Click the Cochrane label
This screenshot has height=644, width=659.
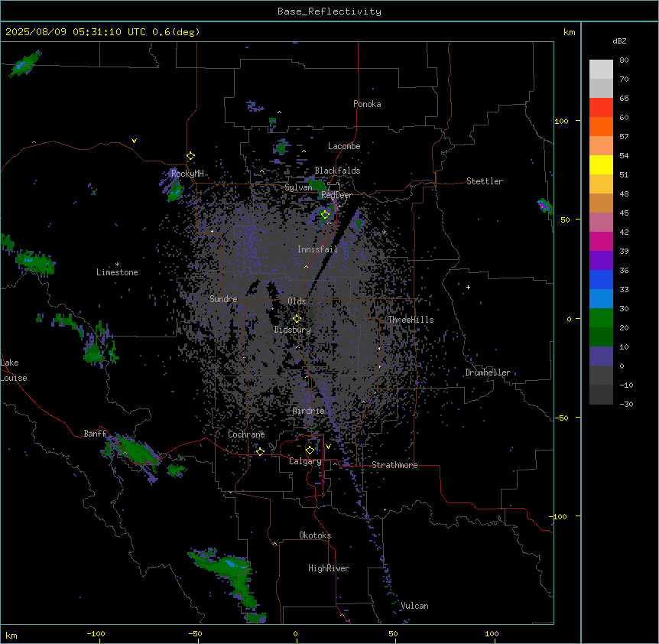pyautogui.click(x=246, y=434)
